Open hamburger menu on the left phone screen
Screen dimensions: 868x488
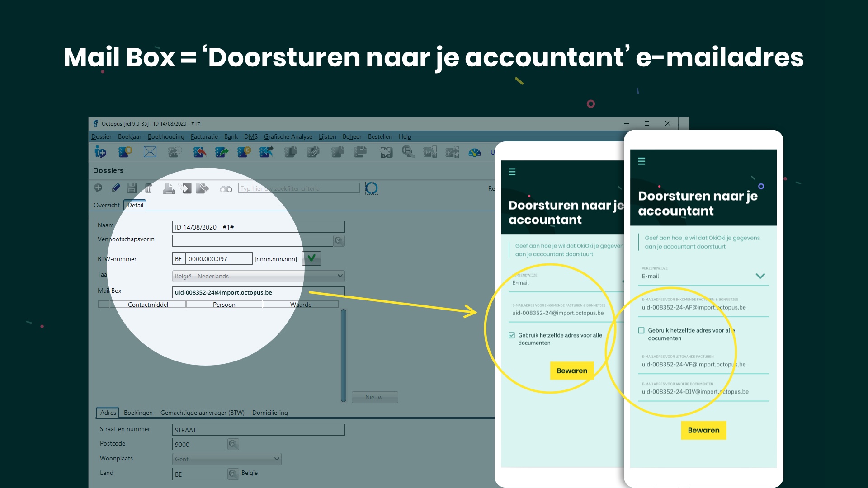[512, 172]
